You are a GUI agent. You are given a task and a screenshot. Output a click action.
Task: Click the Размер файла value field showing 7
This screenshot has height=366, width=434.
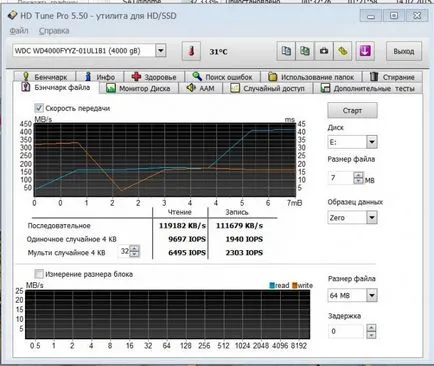tap(341, 178)
